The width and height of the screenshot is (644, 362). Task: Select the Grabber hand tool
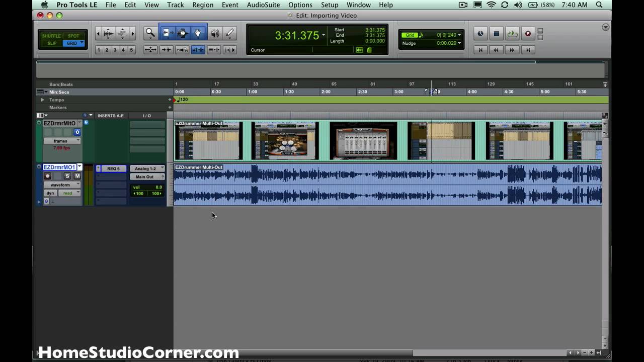(198, 33)
